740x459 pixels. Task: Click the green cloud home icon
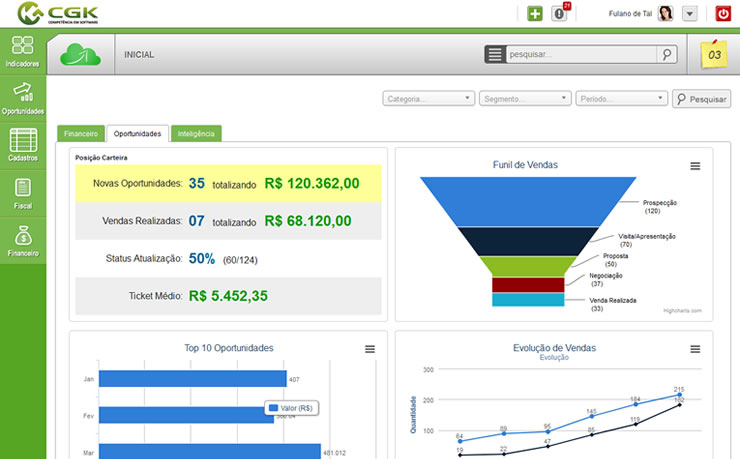(82, 55)
